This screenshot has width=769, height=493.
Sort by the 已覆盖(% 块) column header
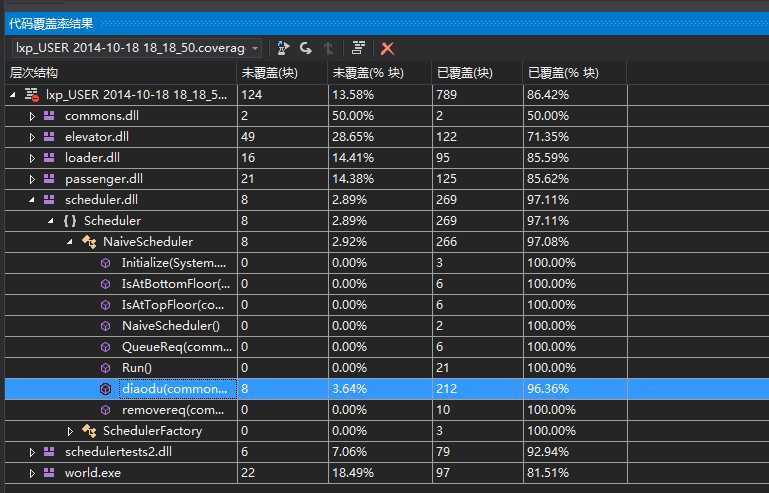575,73
